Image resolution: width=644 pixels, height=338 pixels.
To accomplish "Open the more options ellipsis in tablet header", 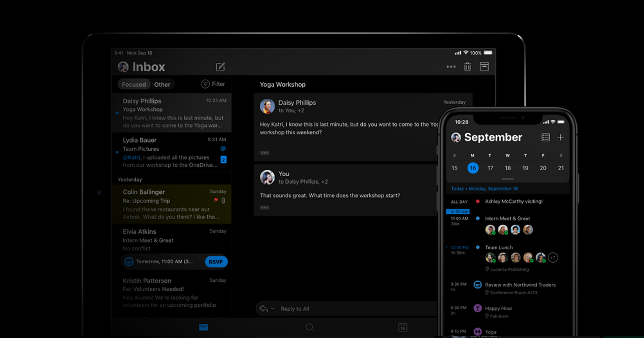I will tap(451, 67).
